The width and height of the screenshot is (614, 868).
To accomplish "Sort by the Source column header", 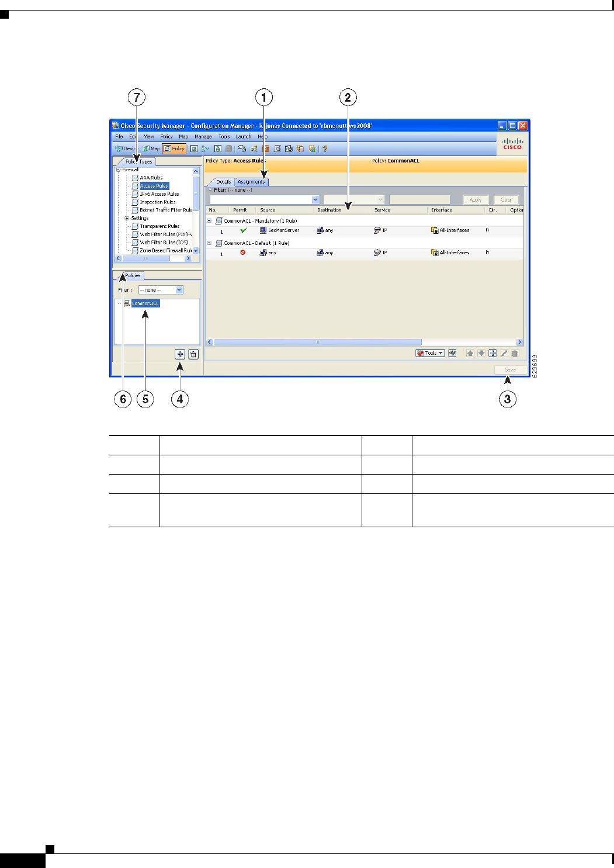I will click(x=268, y=210).
